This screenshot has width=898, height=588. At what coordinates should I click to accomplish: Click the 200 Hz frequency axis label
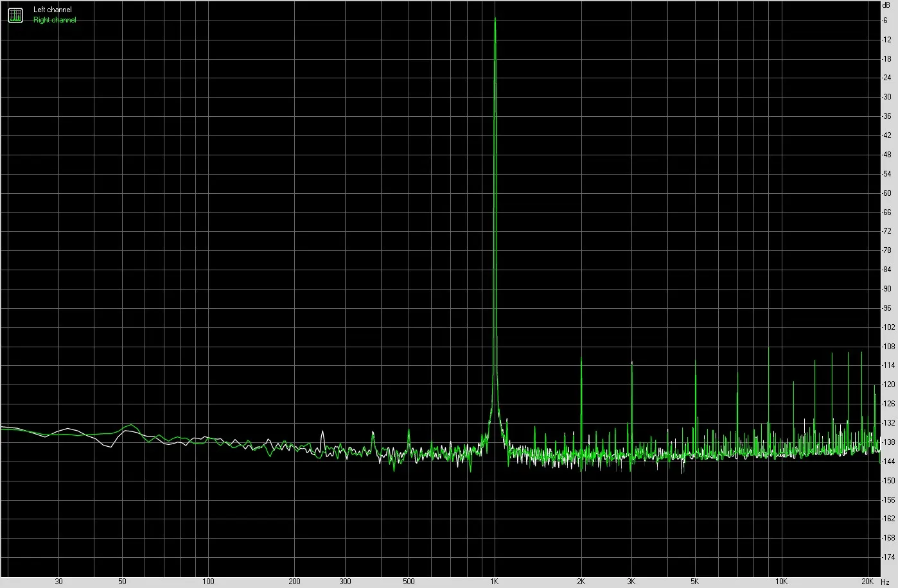point(294,582)
